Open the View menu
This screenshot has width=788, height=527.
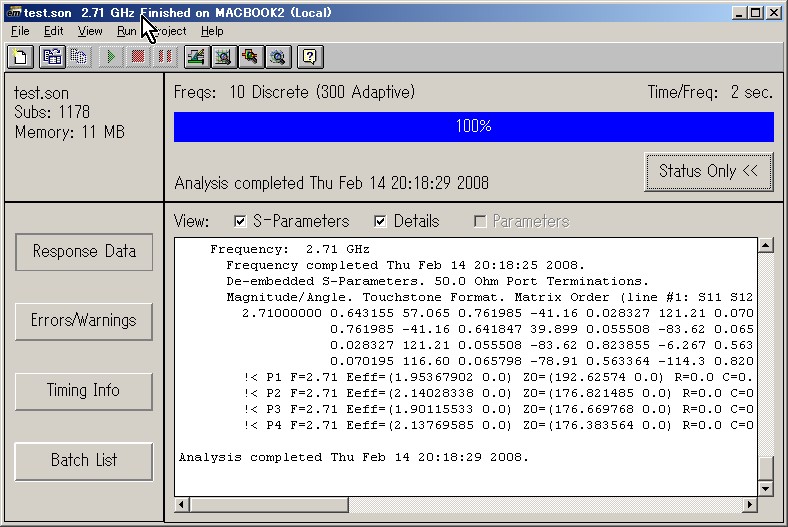click(90, 31)
